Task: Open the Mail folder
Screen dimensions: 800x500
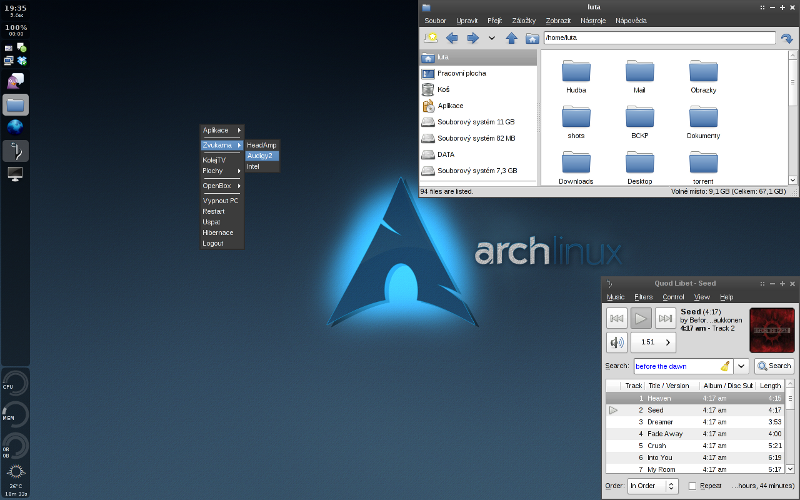Action: click(639, 77)
